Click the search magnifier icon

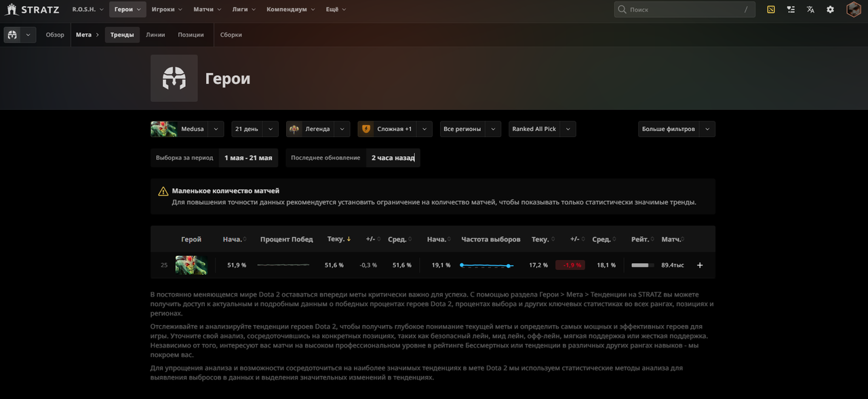point(622,9)
